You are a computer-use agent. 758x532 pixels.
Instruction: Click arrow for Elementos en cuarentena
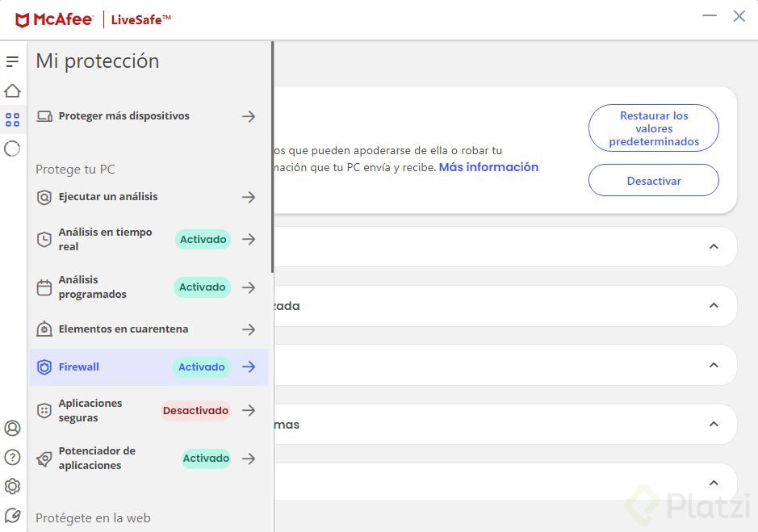click(249, 329)
